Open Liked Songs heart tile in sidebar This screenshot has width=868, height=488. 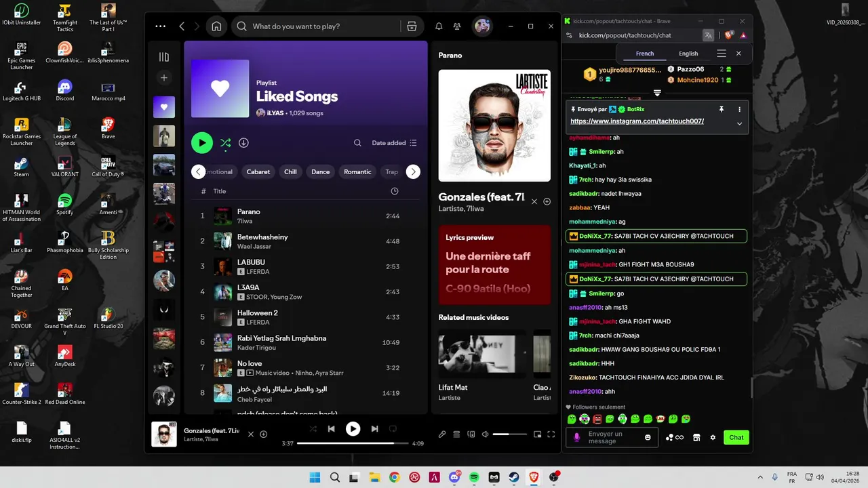point(163,106)
